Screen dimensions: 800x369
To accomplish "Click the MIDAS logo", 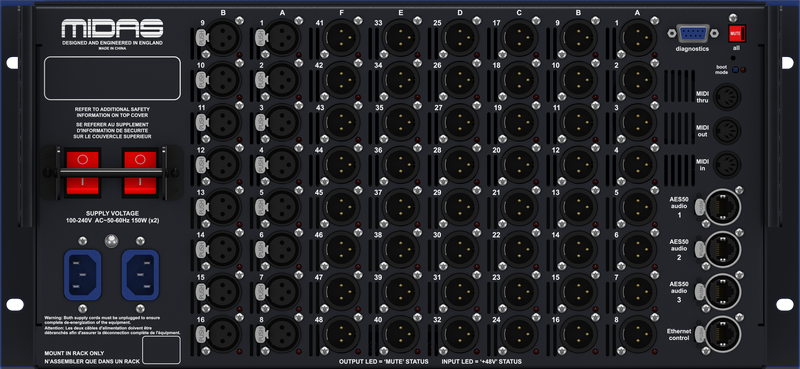I will tap(112, 29).
